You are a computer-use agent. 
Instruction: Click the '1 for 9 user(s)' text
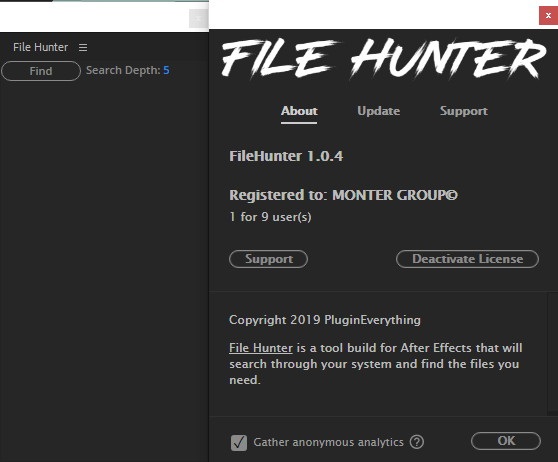coord(270,217)
